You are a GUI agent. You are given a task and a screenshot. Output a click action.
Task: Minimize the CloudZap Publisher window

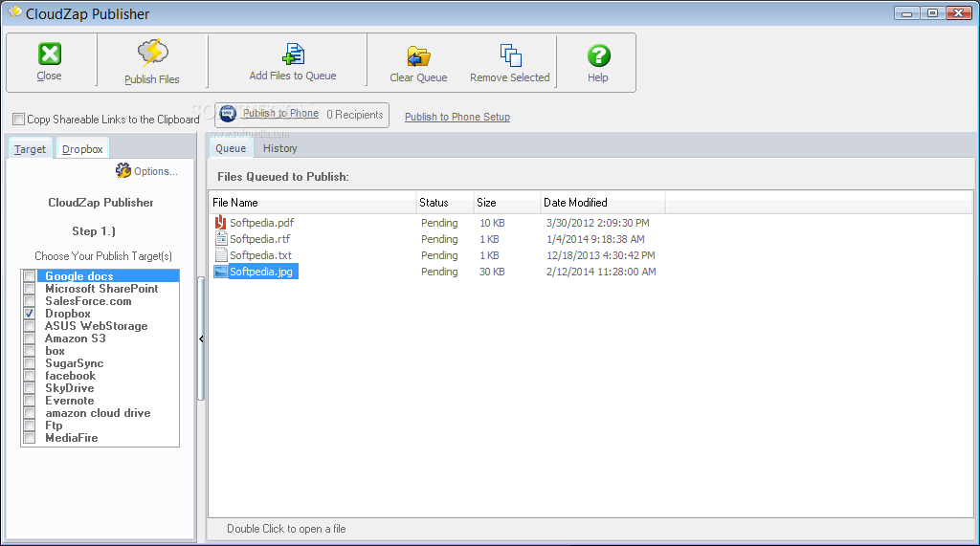pyautogui.click(x=907, y=12)
